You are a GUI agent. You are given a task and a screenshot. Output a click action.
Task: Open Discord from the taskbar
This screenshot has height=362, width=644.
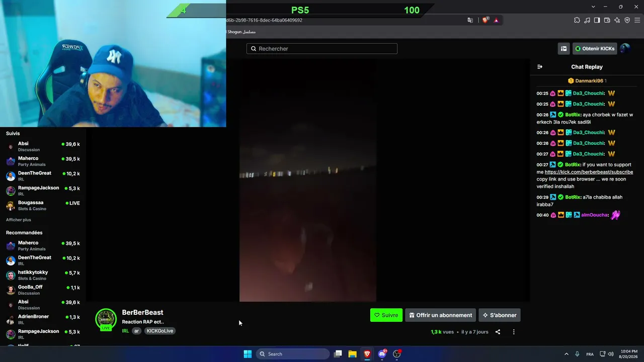coord(382,354)
